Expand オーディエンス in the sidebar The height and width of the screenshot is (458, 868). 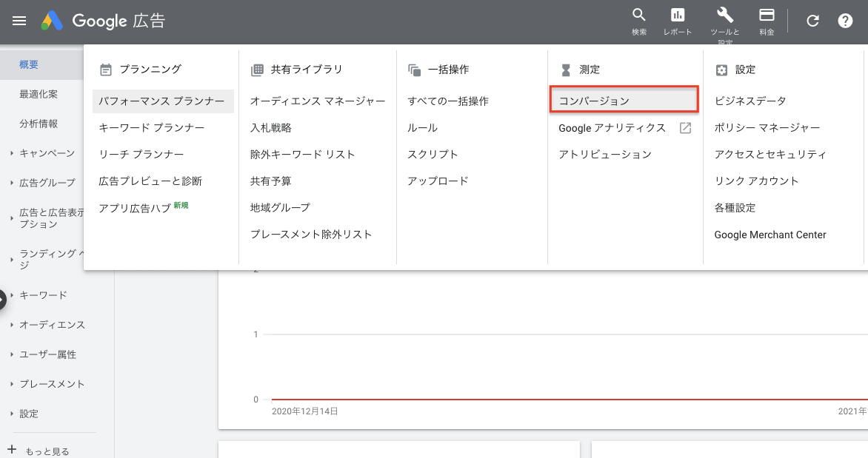tap(12, 326)
